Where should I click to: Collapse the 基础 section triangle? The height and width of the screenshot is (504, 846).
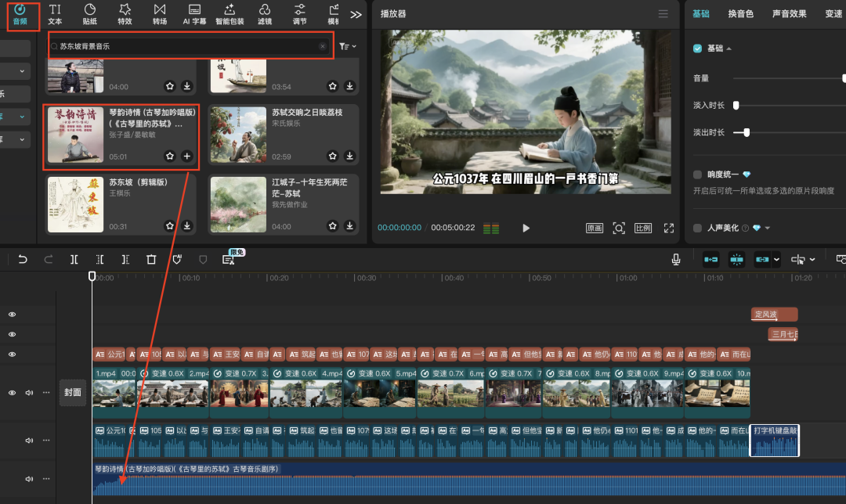tap(729, 49)
